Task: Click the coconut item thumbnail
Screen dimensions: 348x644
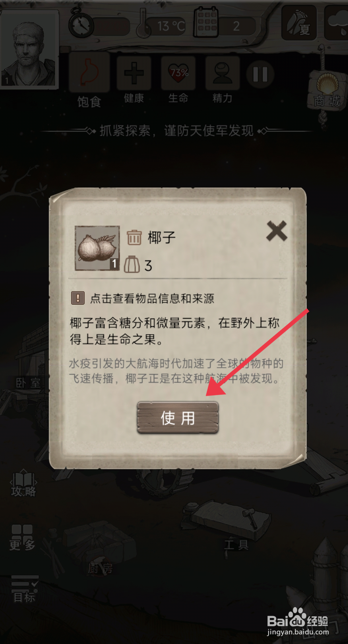Action: pyautogui.click(x=97, y=248)
